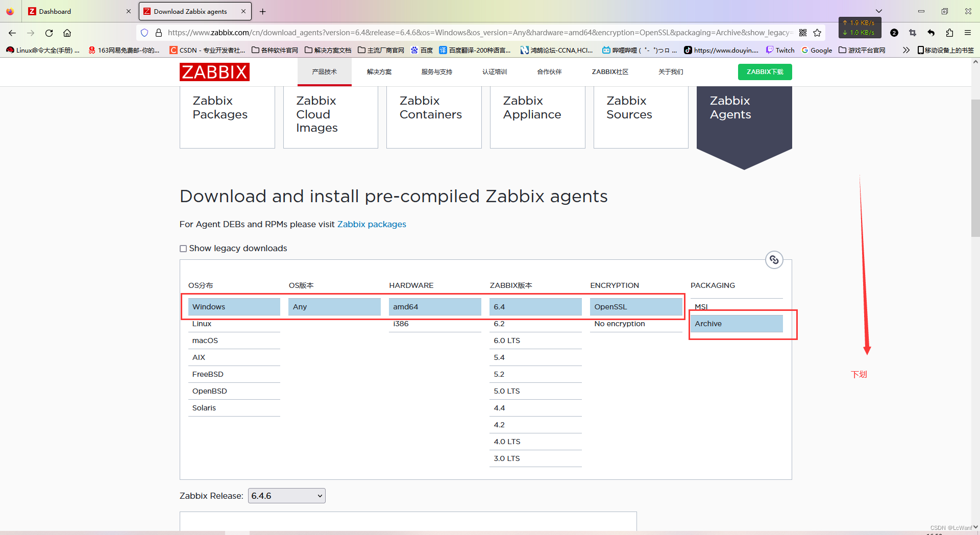This screenshot has height=535, width=980.
Task: Open the 百度 bookmark
Action: (x=422, y=50)
